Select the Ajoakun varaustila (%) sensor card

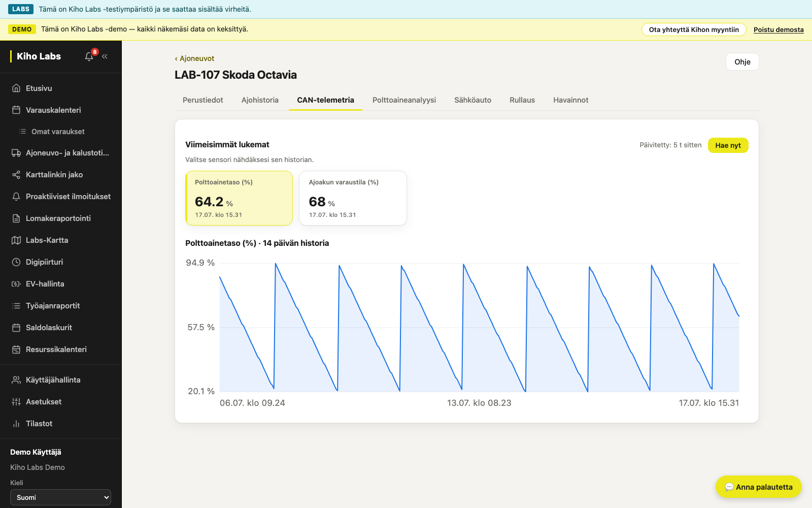353,198
